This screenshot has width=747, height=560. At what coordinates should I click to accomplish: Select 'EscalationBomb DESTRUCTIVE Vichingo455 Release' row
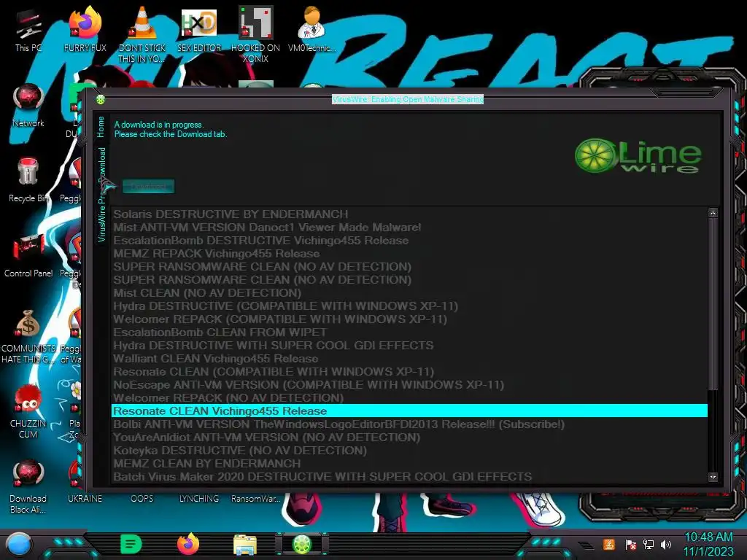(409, 241)
